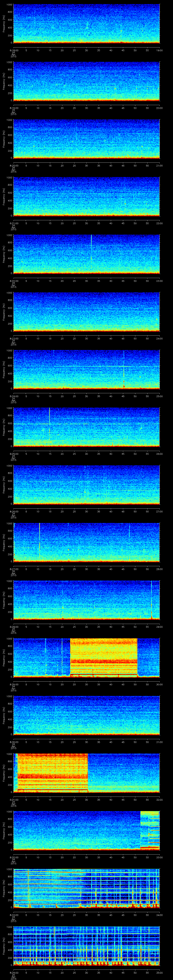Viewport: 173px width, 980px height.
Task: Select the 21:00 end time label
Action: click(159, 166)
